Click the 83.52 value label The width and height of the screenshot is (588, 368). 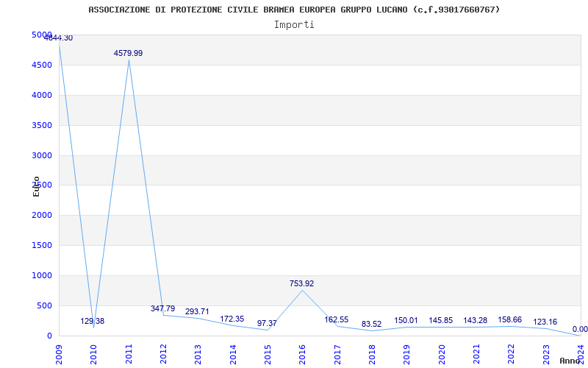371,324
